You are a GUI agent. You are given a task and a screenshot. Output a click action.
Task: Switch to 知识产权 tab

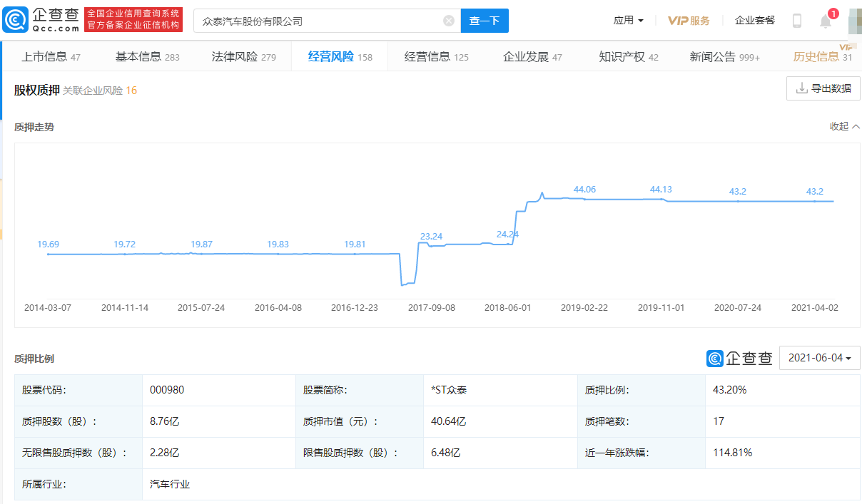click(x=629, y=57)
